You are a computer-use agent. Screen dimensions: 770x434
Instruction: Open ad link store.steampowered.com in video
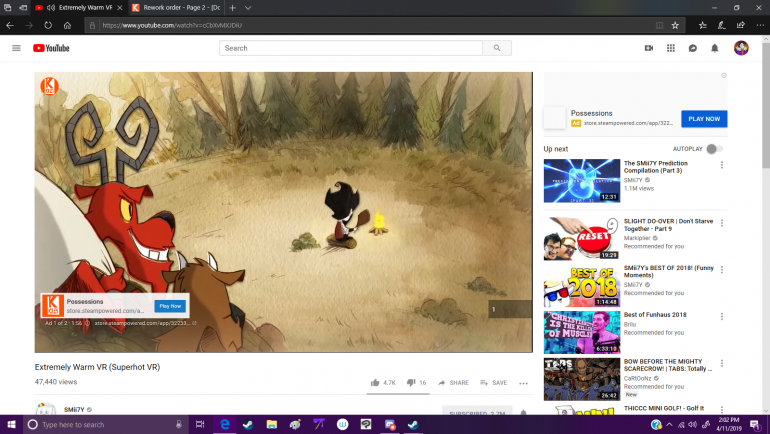tap(145, 323)
